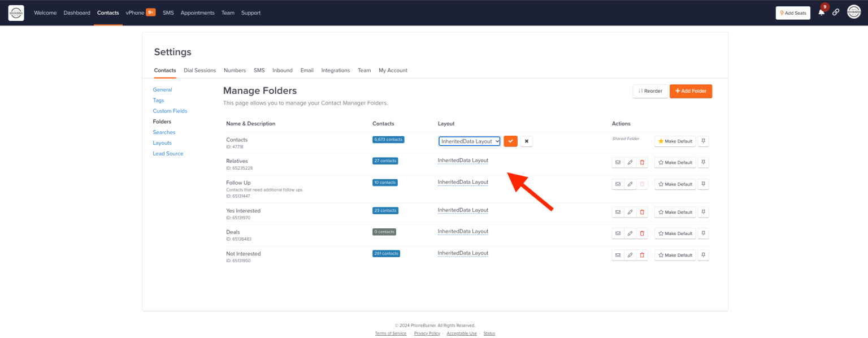868x338 pixels.
Task: Edit the Deals folder
Action: (x=630, y=233)
